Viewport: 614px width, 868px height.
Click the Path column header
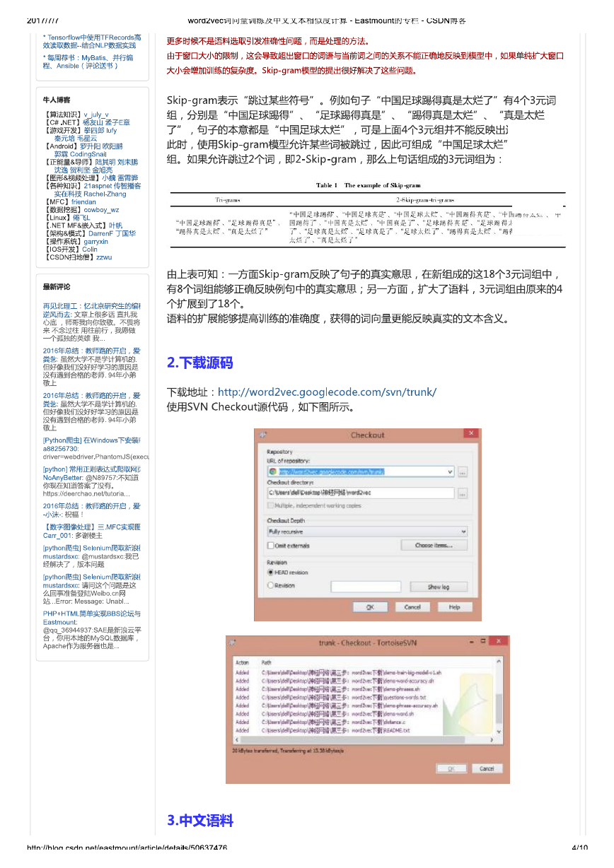pos(267,662)
